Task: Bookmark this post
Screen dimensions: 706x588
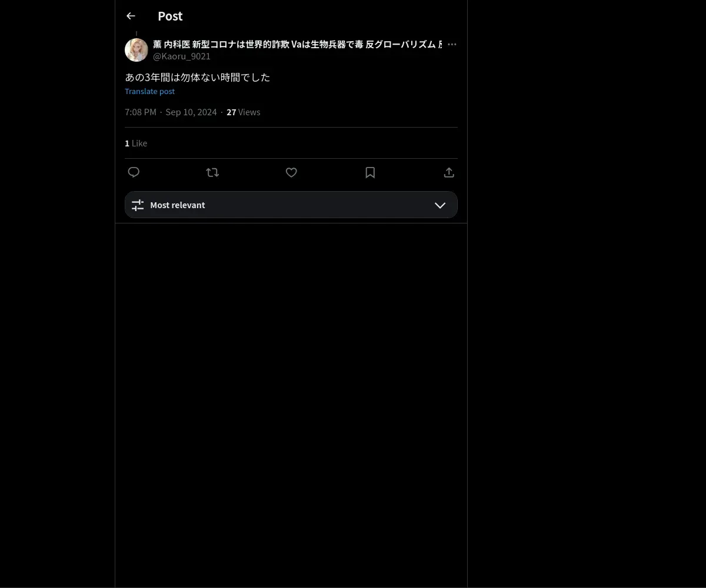Action: tap(370, 172)
